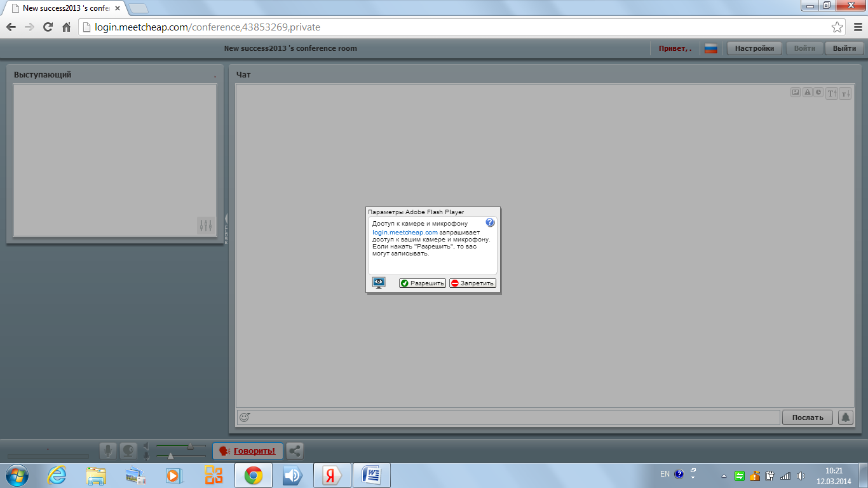Screen dimensions: 868x488
Task: Click the insert image icon in chat toolbar
Action: coord(796,92)
